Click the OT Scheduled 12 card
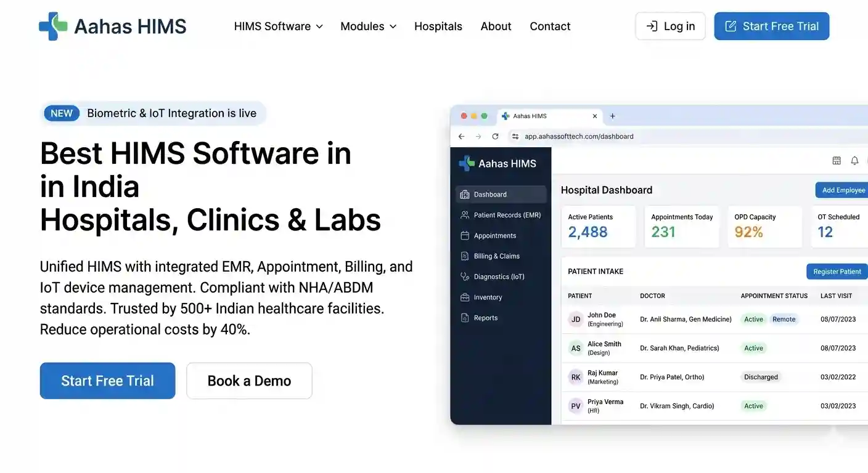The image size is (868, 473). (x=840, y=227)
